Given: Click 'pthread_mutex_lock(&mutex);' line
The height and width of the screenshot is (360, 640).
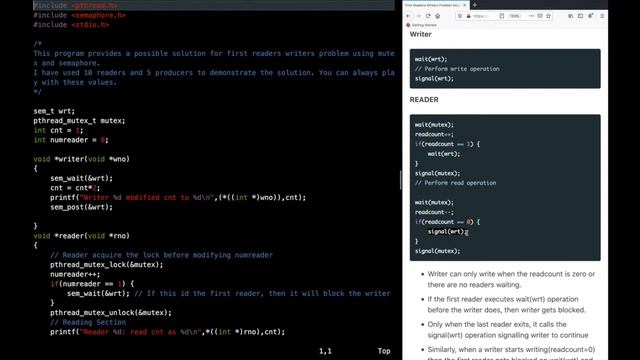Looking at the screenshot, I should (107, 265).
